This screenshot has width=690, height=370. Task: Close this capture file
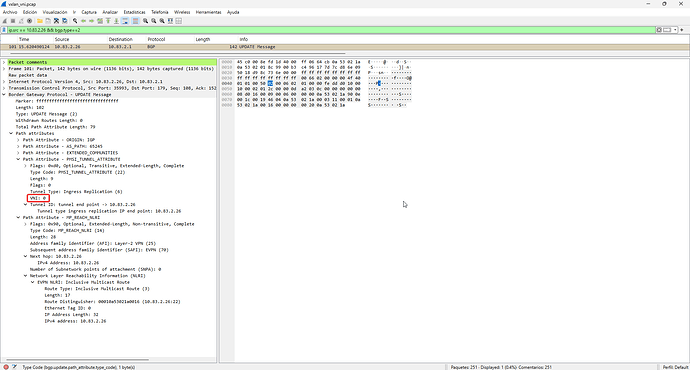coord(56,21)
